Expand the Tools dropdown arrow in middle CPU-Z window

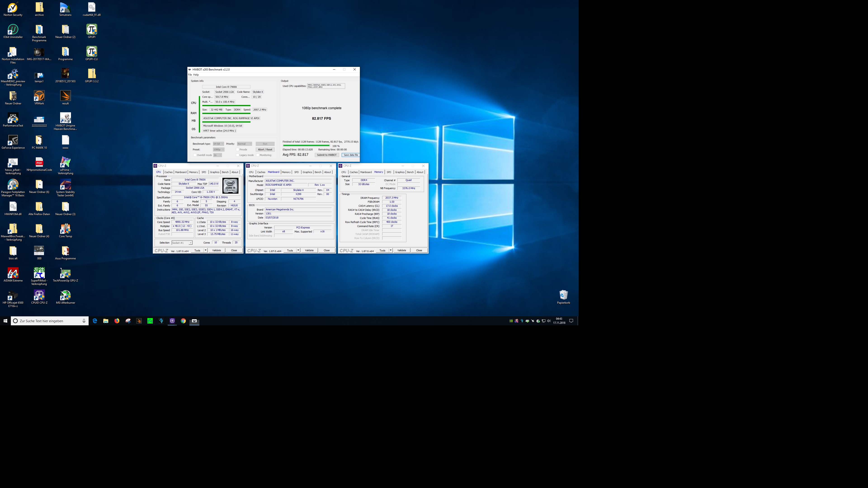click(298, 250)
